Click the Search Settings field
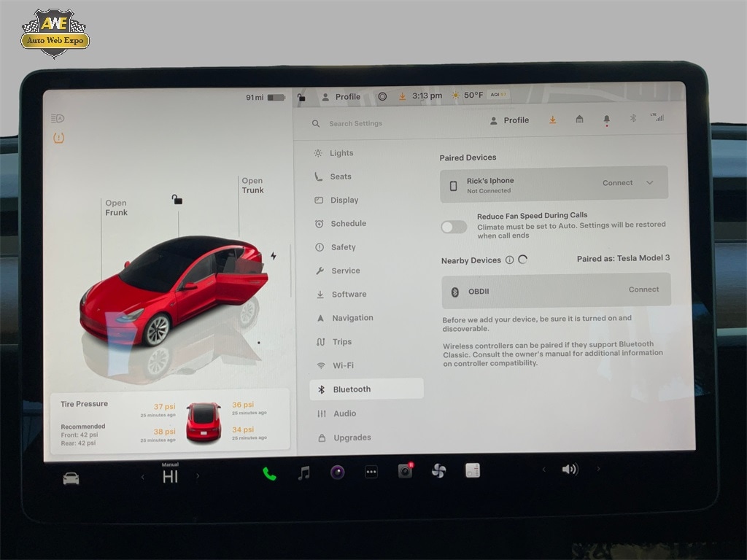Viewport: 747px width, 560px height. click(355, 124)
